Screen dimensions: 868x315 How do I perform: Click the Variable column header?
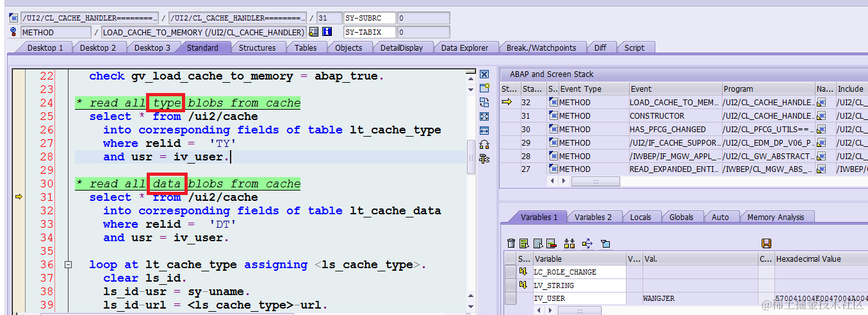(578, 259)
